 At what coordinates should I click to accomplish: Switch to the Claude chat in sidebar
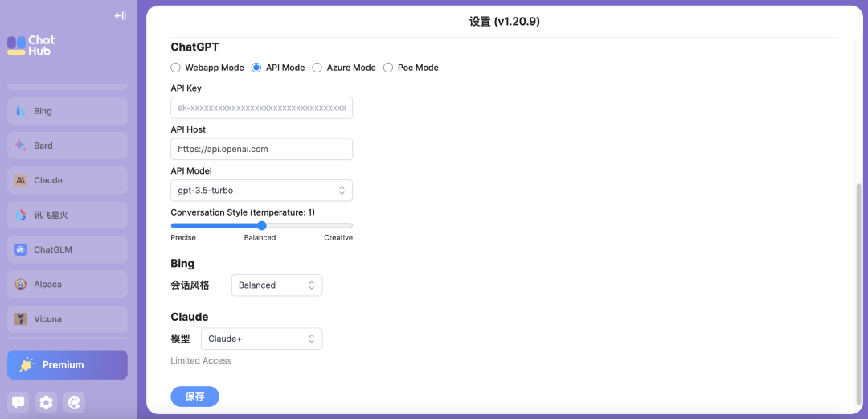(68, 180)
